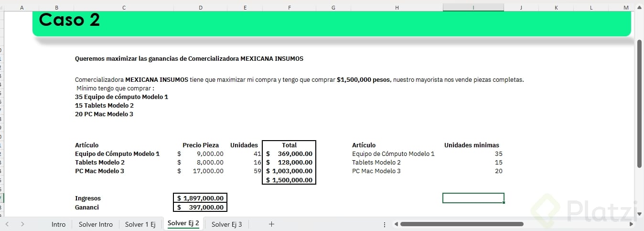Select the Ganancia value $397,000.00 cell

200,207
